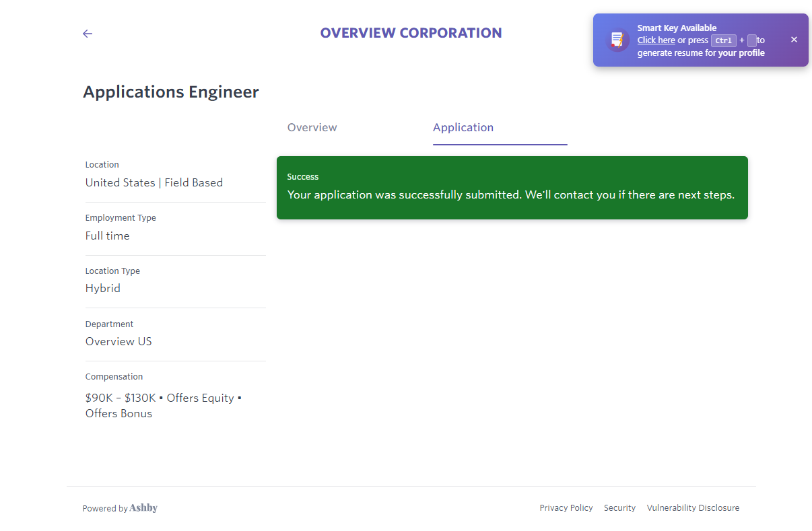Image resolution: width=812 pixels, height=531 pixels.
Task: Click the green Success message banner
Action: (512, 188)
